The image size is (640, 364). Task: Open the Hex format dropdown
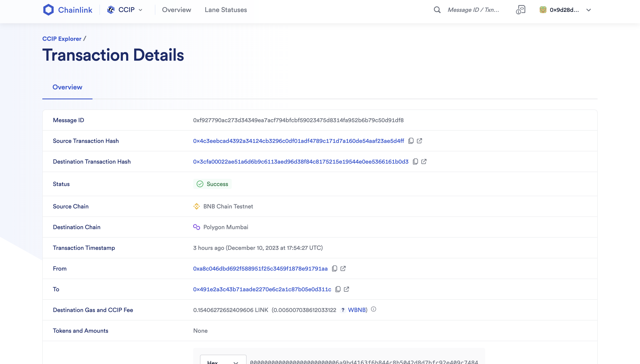click(223, 361)
